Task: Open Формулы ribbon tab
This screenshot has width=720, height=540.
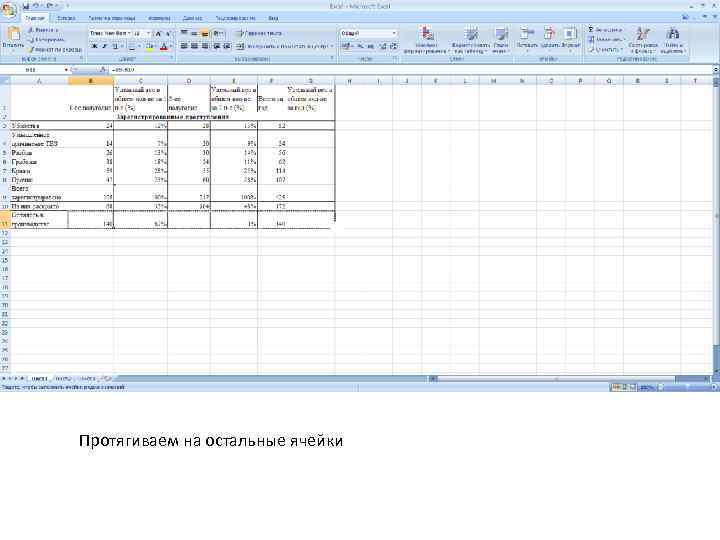Action: click(x=159, y=18)
